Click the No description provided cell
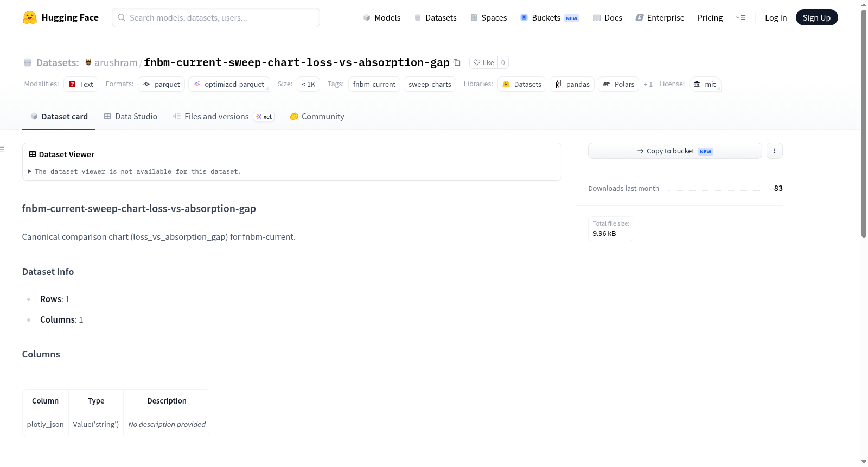 [x=167, y=424]
